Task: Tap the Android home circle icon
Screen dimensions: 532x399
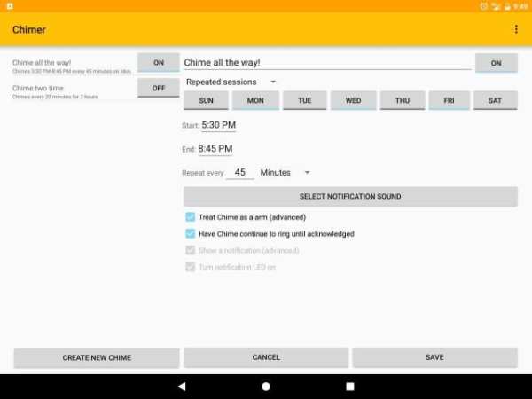Action: 266,386
